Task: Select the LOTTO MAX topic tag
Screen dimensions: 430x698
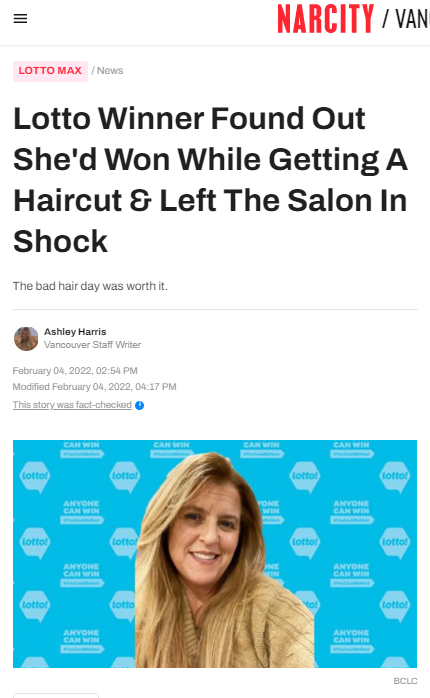Action: [x=50, y=71]
